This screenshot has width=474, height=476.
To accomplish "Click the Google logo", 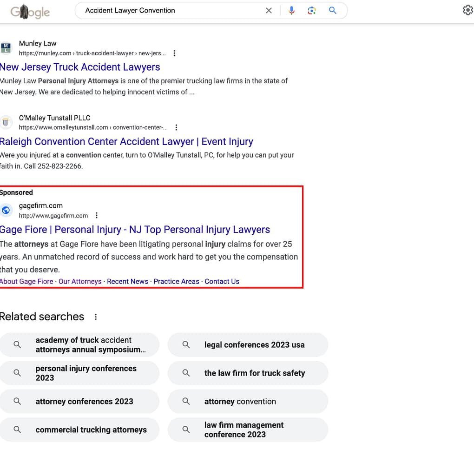I will tap(30, 12).
